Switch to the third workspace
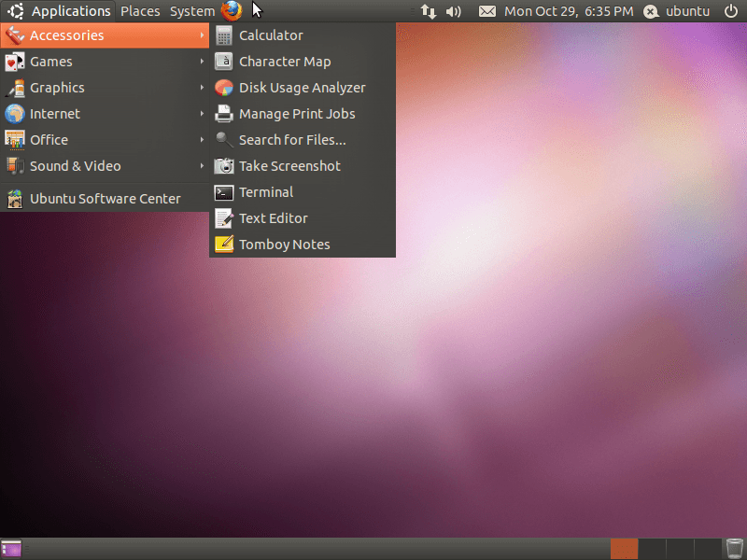The image size is (747, 560). (680, 549)
